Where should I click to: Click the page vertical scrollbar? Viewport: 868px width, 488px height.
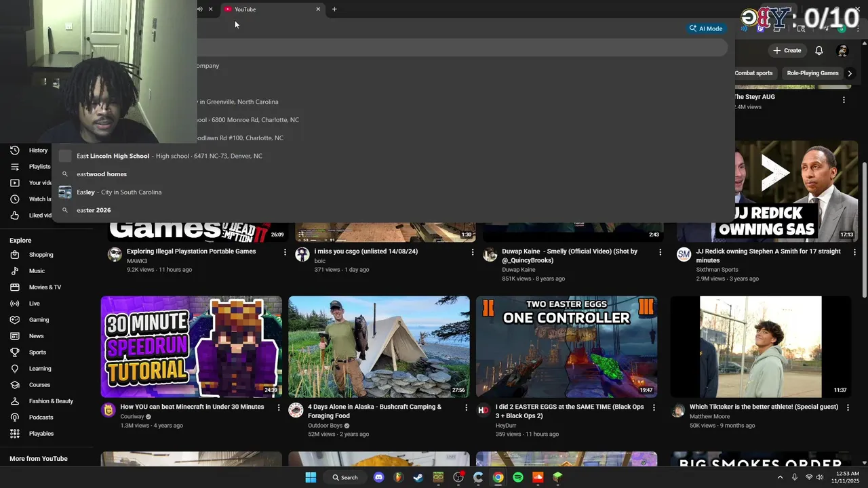(x=863, y=229)
